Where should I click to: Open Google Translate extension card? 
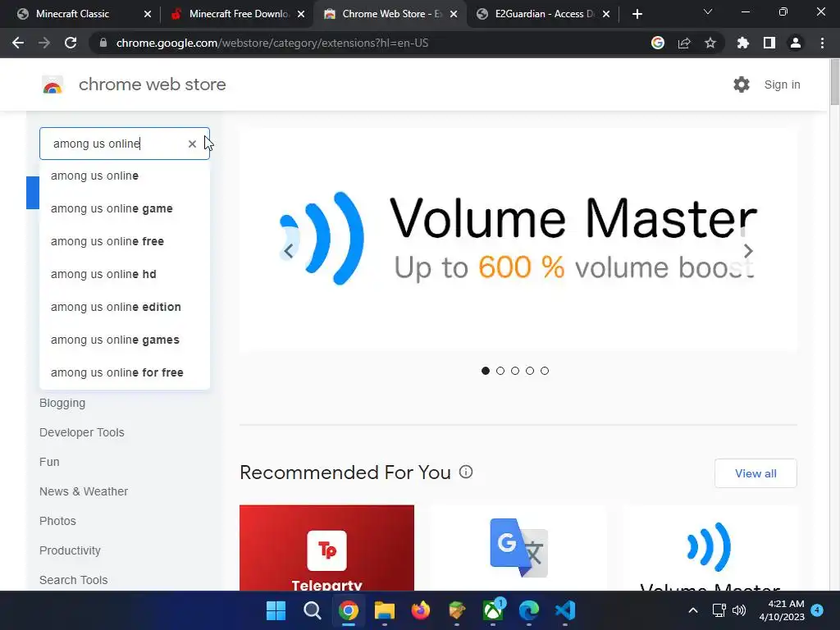[518, 547]
